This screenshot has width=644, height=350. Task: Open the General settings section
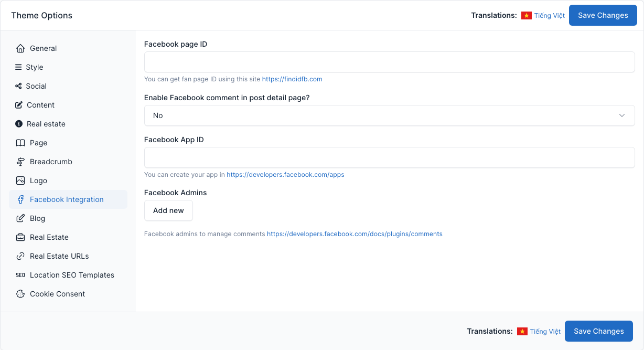(68, 48)
